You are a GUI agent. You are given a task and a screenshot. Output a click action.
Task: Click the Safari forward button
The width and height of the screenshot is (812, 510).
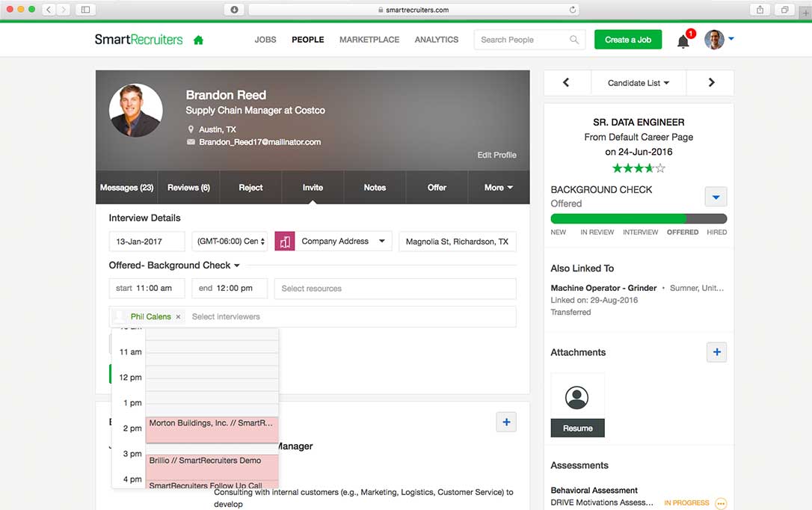tap(64, 9)
